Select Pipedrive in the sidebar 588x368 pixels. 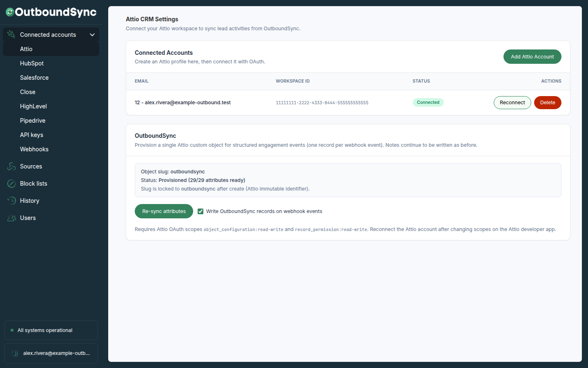(x=51, y=121)
